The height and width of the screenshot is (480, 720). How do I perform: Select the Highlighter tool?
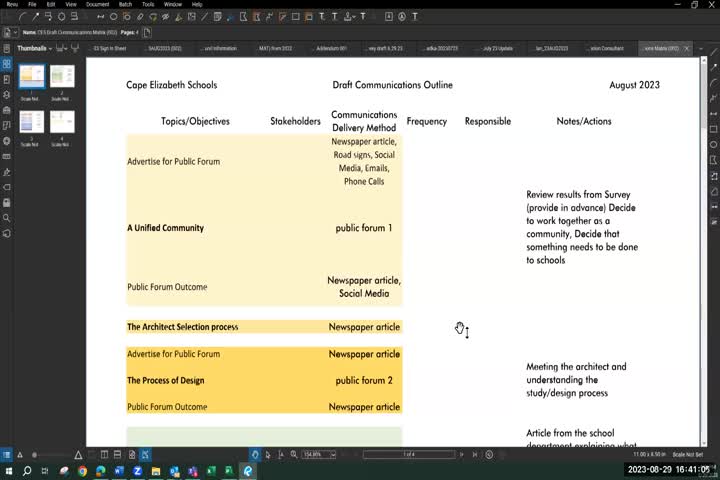[179, 17]
